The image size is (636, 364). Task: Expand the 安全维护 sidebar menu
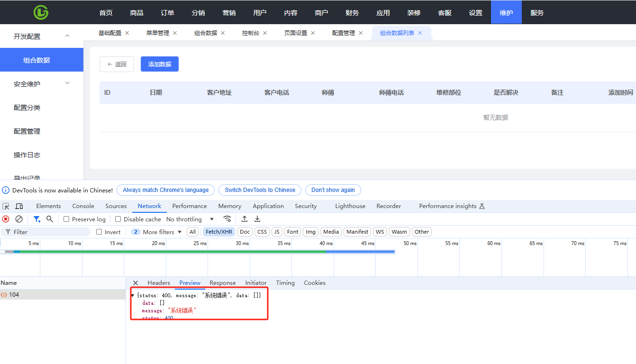tap(67, 83)
